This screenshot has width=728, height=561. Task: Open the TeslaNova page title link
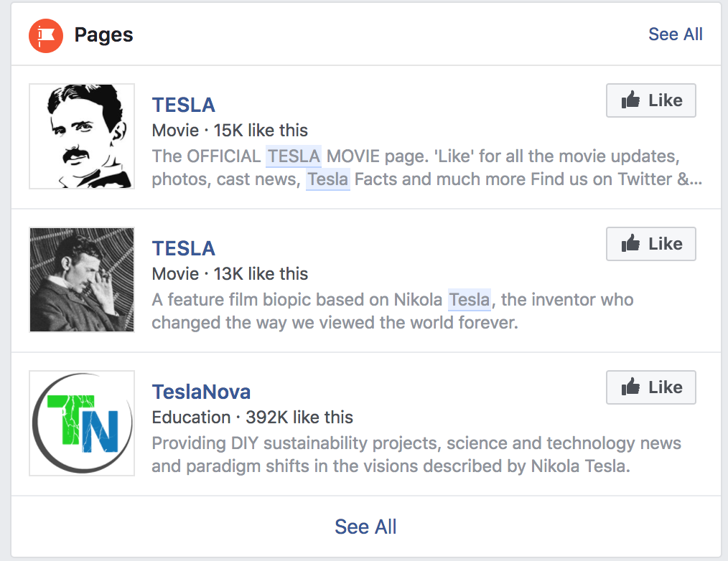(201, 392)
